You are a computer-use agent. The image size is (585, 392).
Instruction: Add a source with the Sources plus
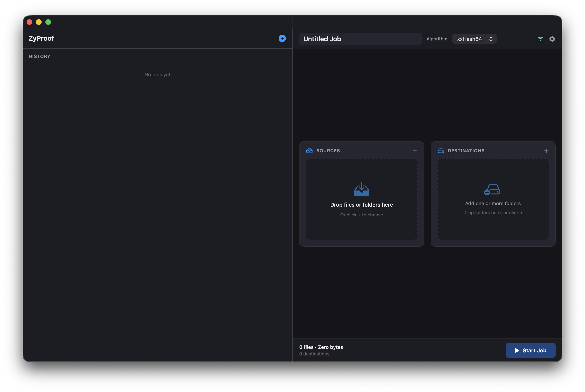point(415,151)
